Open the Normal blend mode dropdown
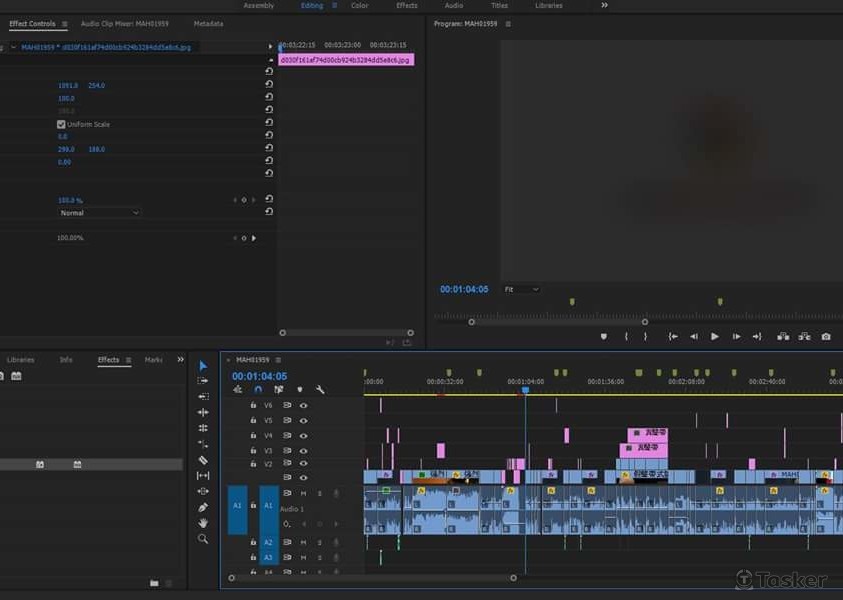This screenshot has width=843, height=600. [98, 212]
